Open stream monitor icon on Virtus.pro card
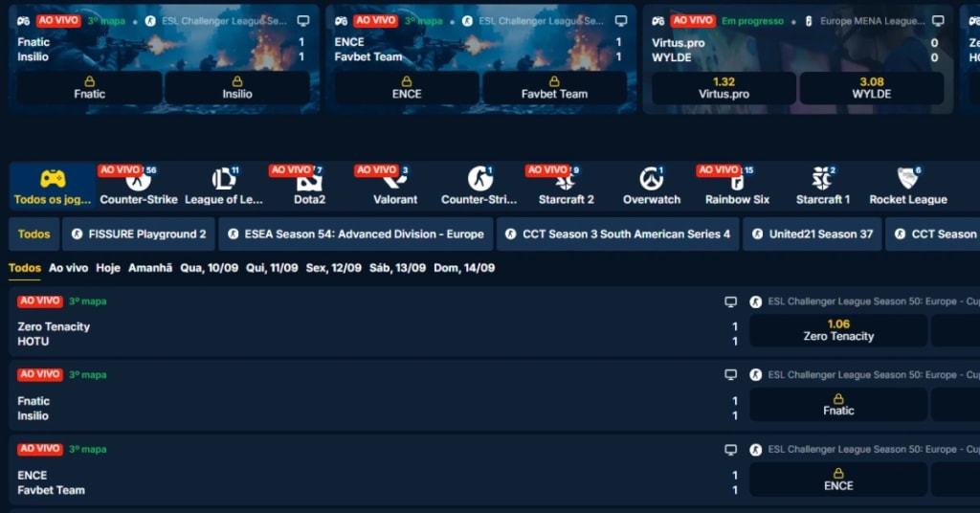980x513 pixels. point(938,21)
